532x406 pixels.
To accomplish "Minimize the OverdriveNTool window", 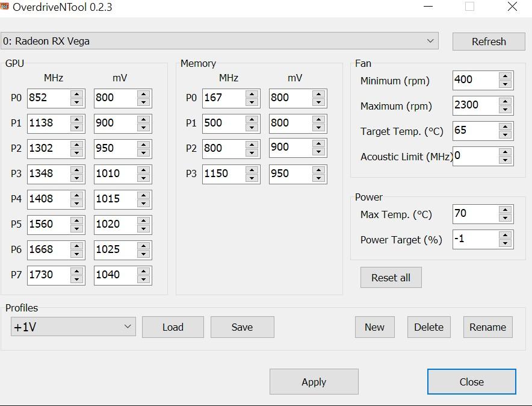I will click(428, 7).
